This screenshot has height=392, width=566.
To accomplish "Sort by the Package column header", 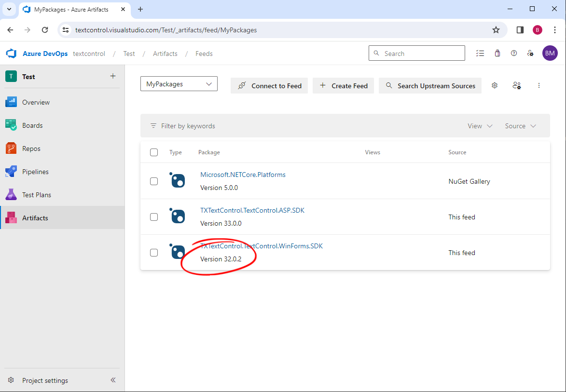I will (209, 152).
